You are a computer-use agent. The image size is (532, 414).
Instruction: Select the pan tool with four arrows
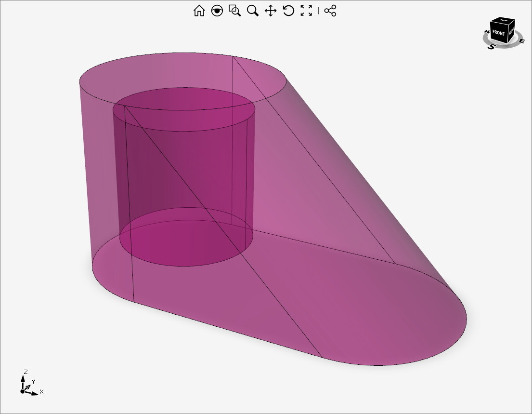(271, 11)
